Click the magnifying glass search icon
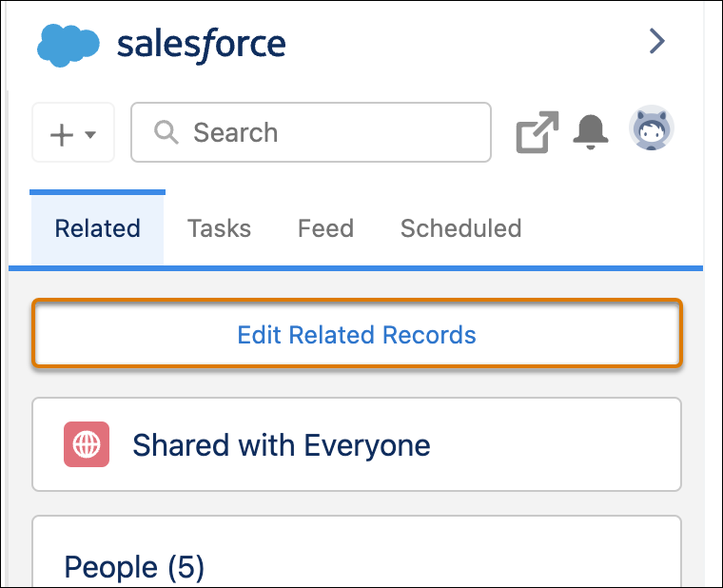Image resolution: width=723 pixels, height=588 pixels. tap(166, 133)
